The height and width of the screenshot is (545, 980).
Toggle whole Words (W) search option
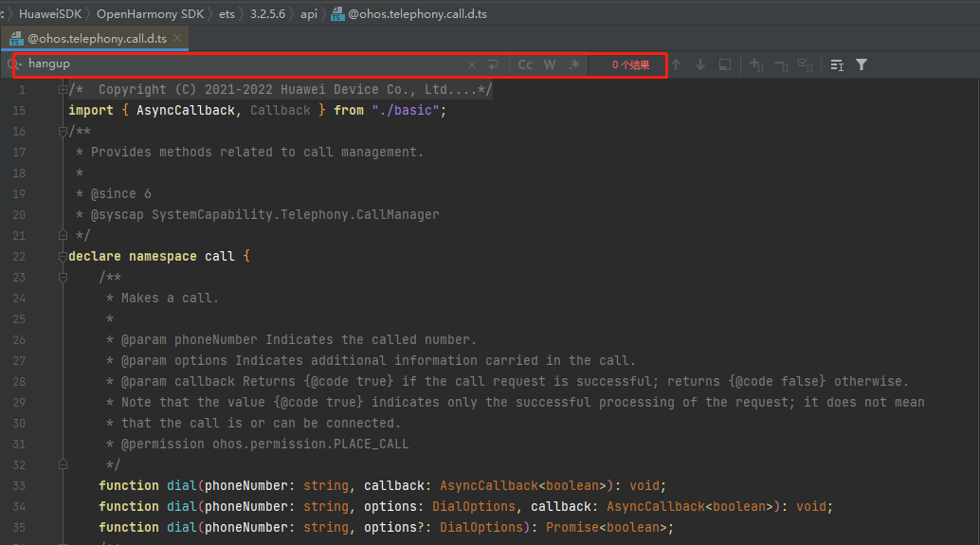(x=550, y=65)
